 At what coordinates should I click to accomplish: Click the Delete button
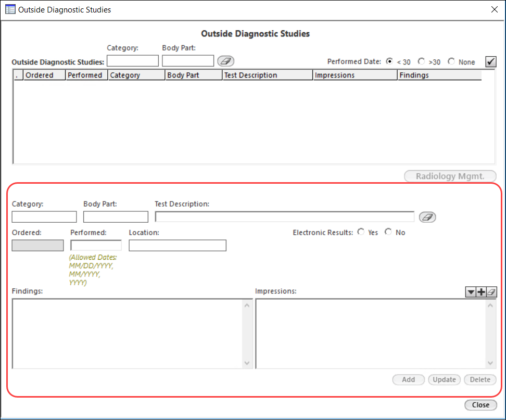click(x=480, y=380)
